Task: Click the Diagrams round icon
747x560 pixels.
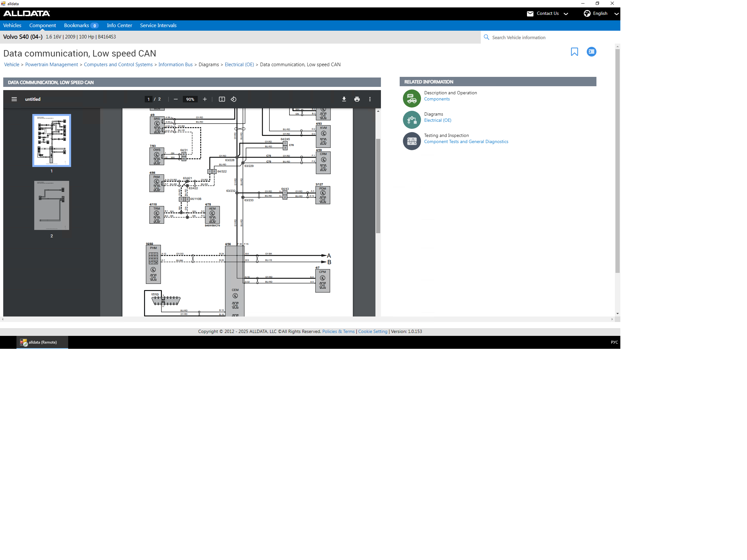Action: point(412,120)
